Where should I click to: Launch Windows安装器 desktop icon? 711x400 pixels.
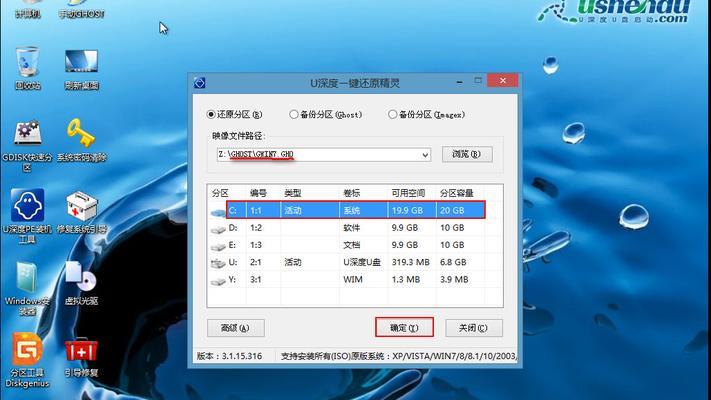coord(27,288)
